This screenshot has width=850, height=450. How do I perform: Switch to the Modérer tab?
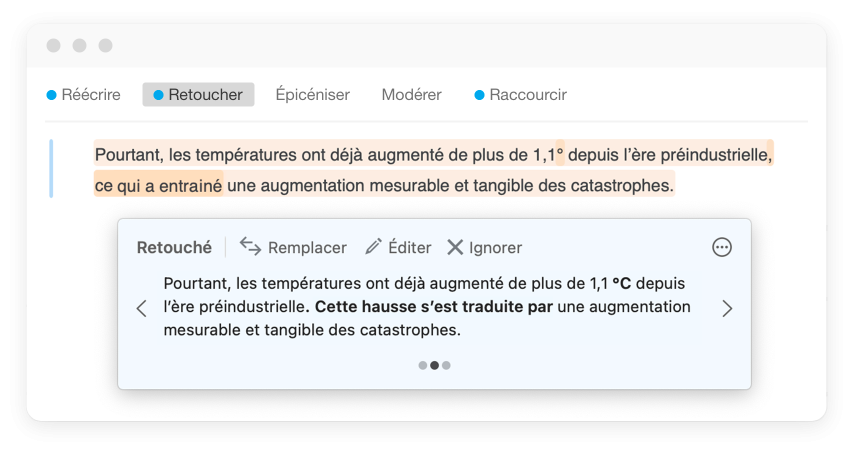(411, 95)
